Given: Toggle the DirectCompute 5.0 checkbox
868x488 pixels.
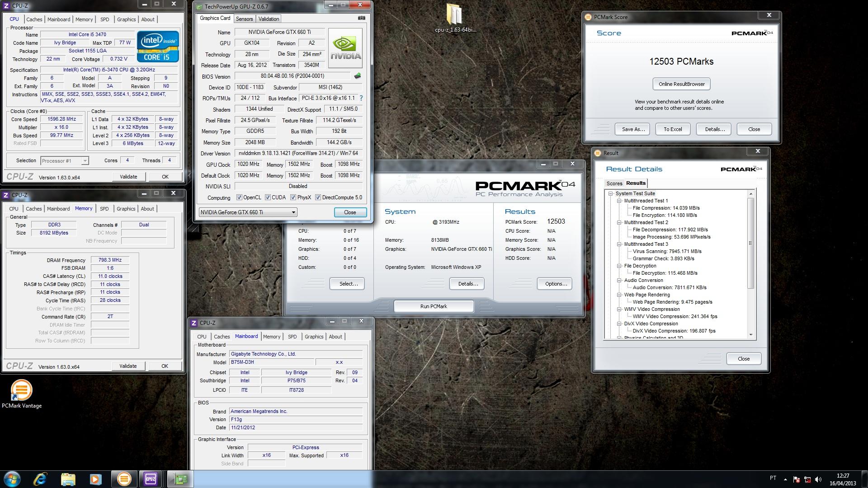Looking at the screenshot, I should pyautogui.click(x=318, y=197).
